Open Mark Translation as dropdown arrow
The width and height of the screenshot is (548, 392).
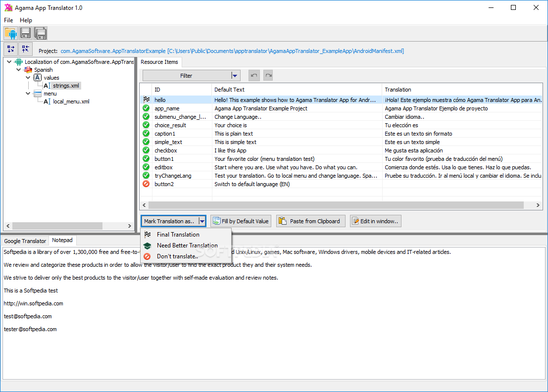click(202, 221)
